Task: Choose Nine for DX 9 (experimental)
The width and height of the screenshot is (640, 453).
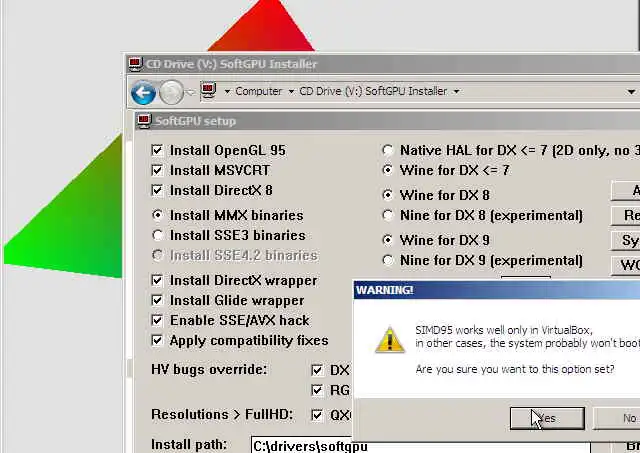Action: [x=388, y=260]
